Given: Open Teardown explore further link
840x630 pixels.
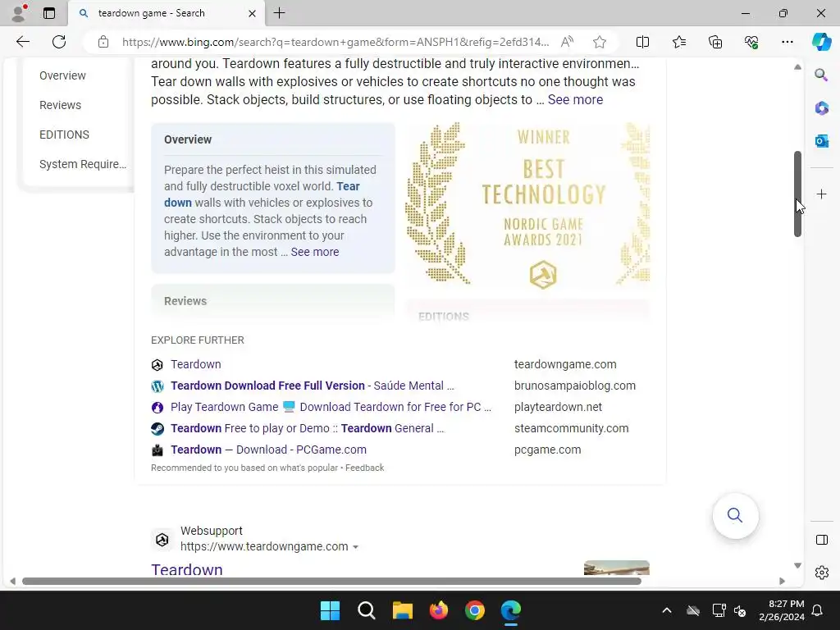Looking at the screenshot, I should (195, 364).
